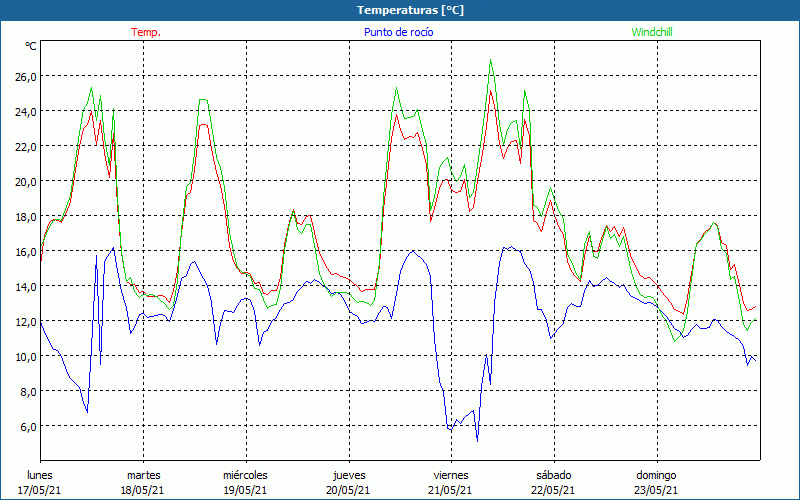Click the '24,0' y-axis value

[26, 112]
